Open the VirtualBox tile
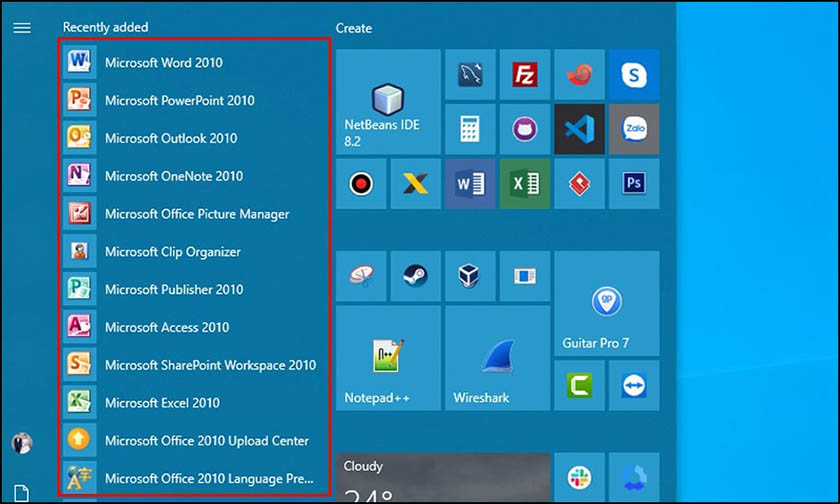840x504 pixels. pyautogui.click(x=470, y=274)
